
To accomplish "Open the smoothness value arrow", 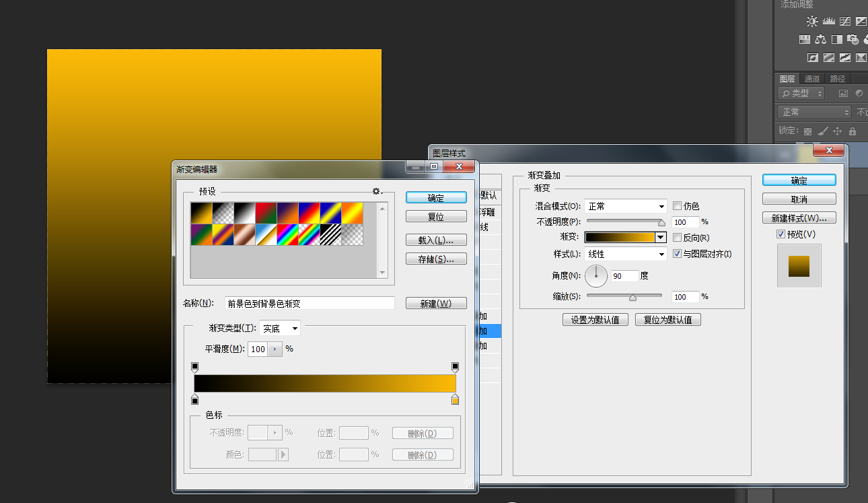I will 275,349.
